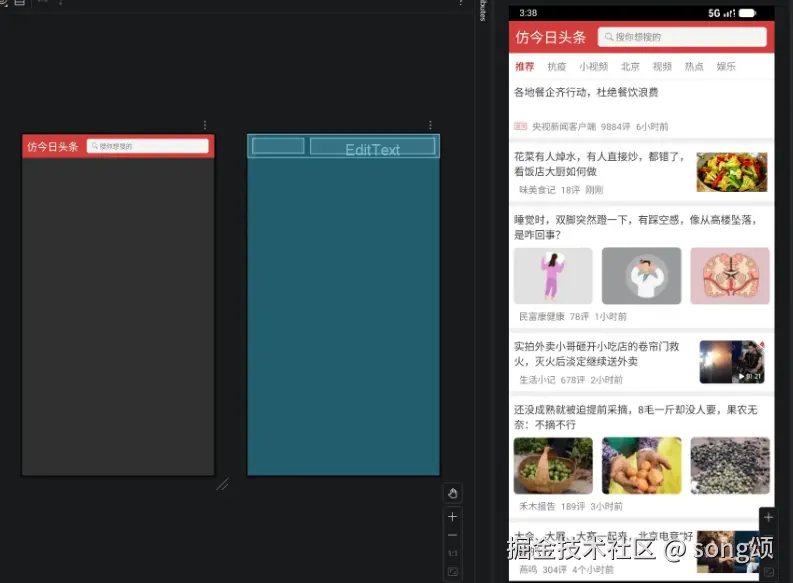
Task: Switch to the 抗疫 tab
Action: pyautogui.click(x=556, y=66)
